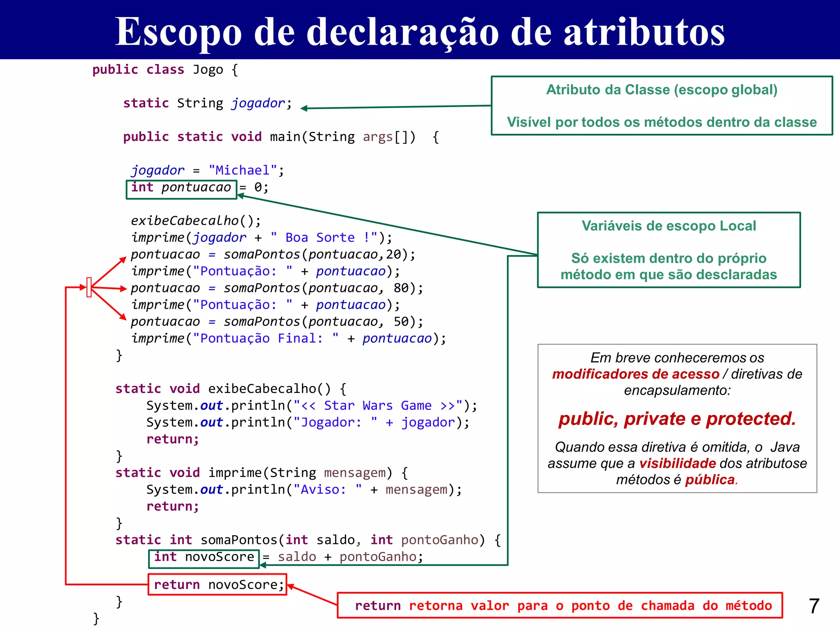This screenshot has width=840, height=630.
Task: Click the phrase 'modificadores de acesso'
Action: pyautogui.click(x=635, y=374)
